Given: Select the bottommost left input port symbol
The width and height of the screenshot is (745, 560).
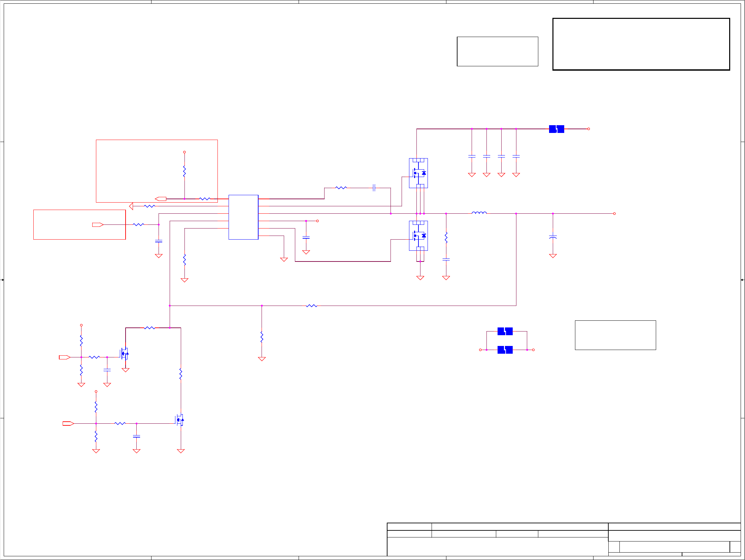Looking at the screenshot, I should [x=68, y=424].
